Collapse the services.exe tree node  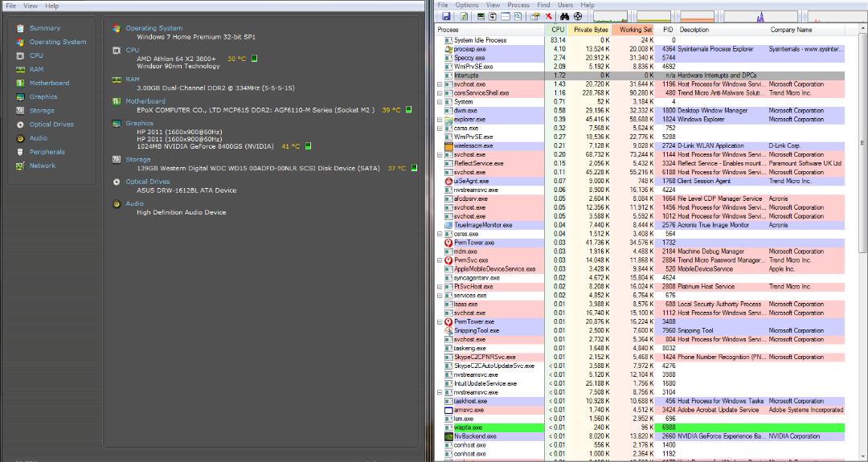tap(440, 296)
